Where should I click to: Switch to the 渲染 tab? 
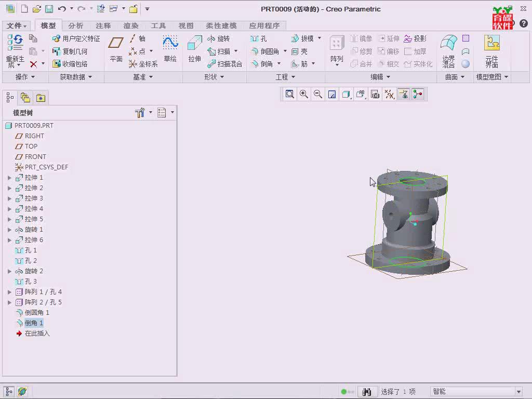(130, 25)
